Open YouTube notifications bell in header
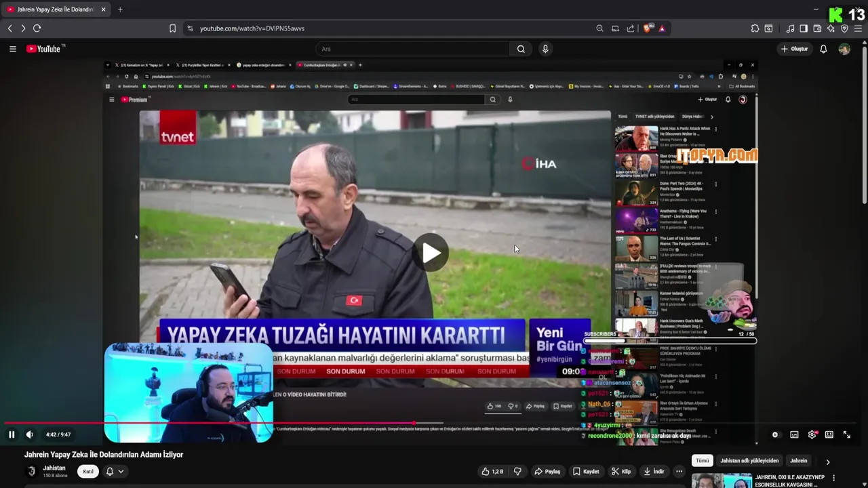This screenshot has width=868, height=488. 823,49
